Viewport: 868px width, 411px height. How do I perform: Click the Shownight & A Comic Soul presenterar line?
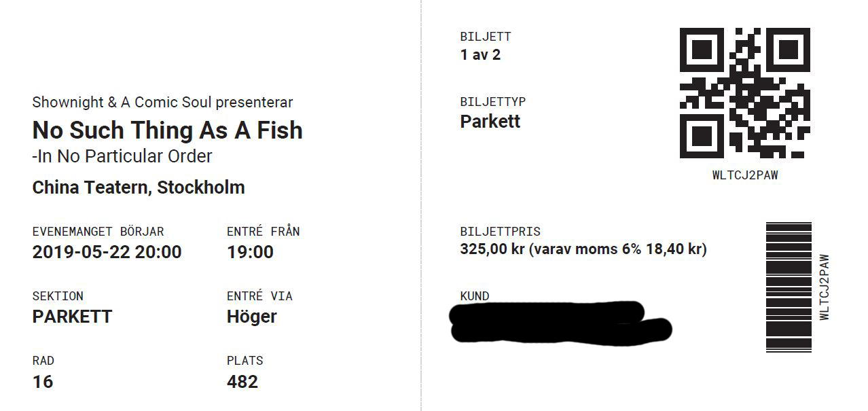pos(162,103)
